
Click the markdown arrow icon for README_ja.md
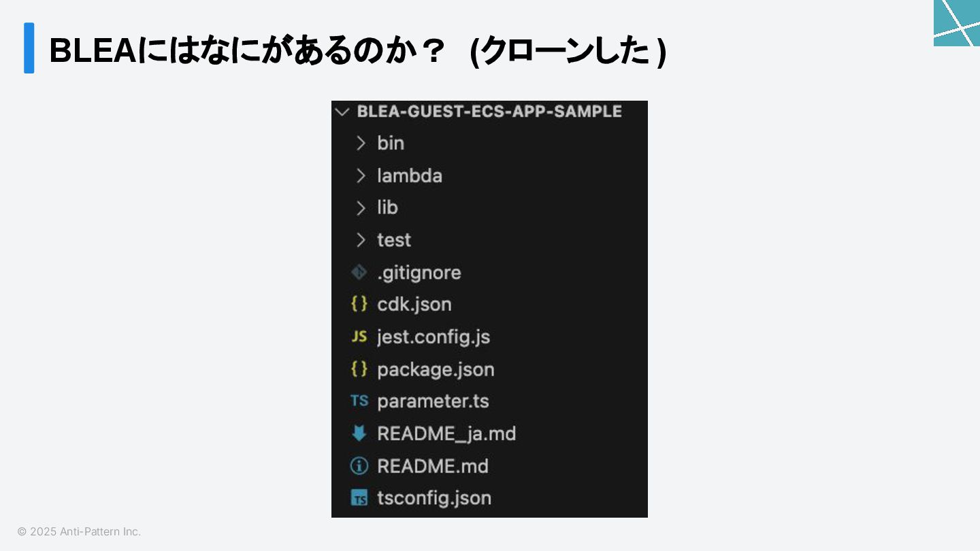[x=359, y=433]
